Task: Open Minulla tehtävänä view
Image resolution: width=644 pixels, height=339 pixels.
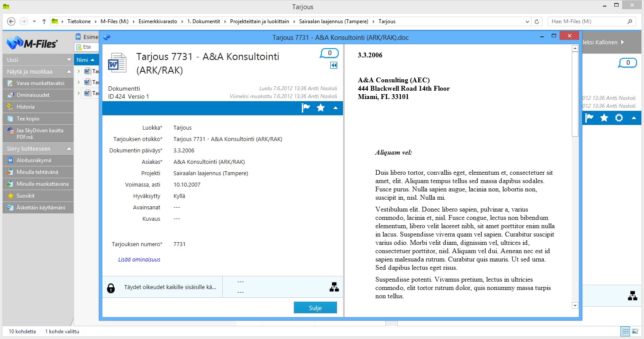Action: (38, 172)
